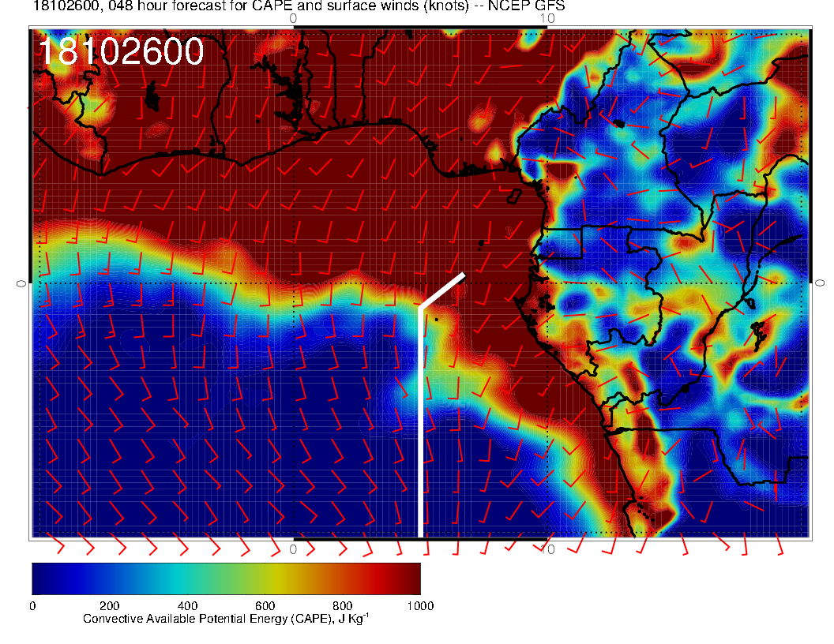
Task: Click the bend where white lines meet
Action: [x=420, y=308]
